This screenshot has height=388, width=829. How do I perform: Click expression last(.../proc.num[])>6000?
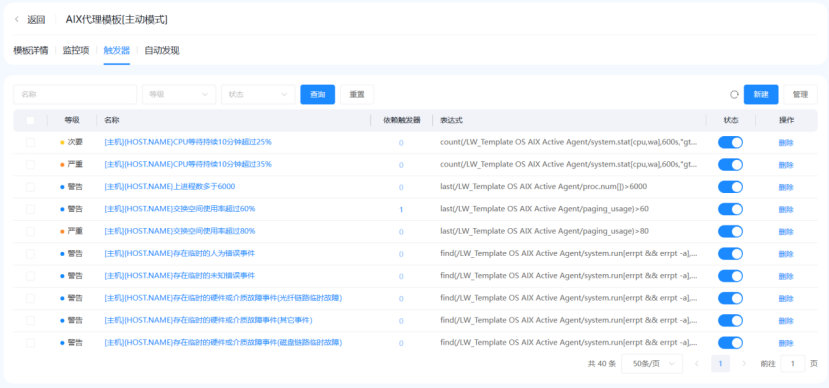(x=544, y=187)
